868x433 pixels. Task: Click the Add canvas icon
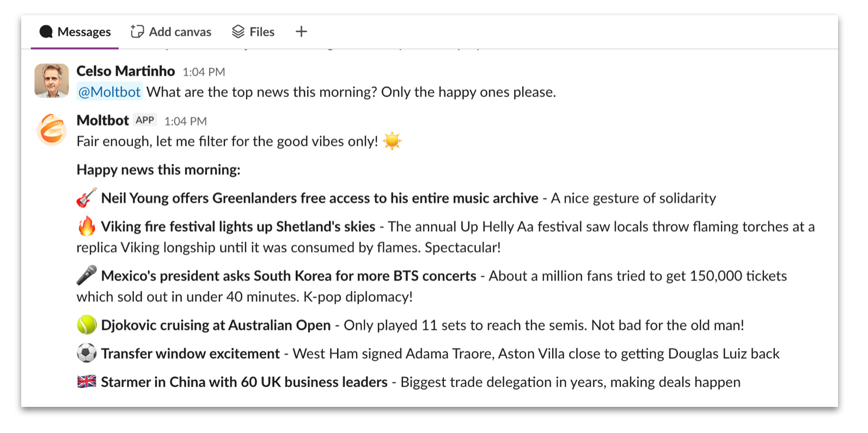(x=137, y=32)
